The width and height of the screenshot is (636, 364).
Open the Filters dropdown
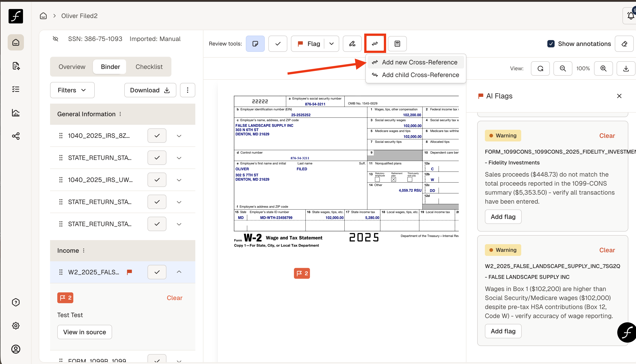click(72, 90)
